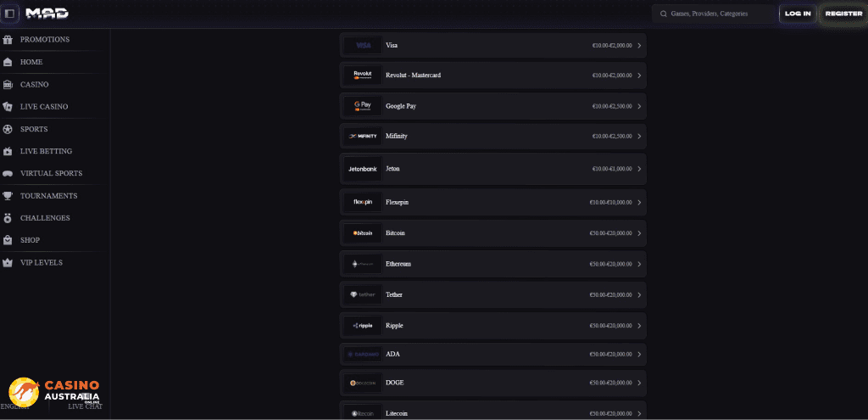The height and width of the screenshot is (420, 868).
Task: Go to Casino section
Action: coord(34,85)
